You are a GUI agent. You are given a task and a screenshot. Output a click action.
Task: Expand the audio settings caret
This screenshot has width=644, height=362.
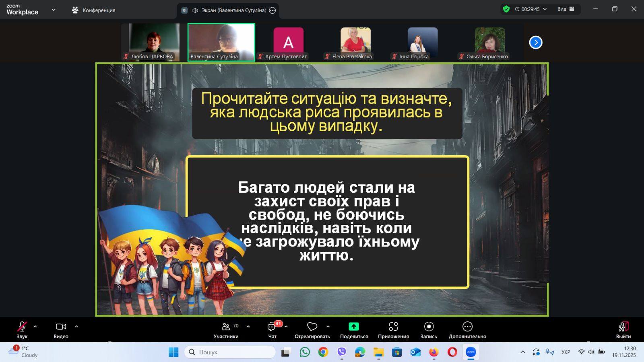(x=35, y=327)
